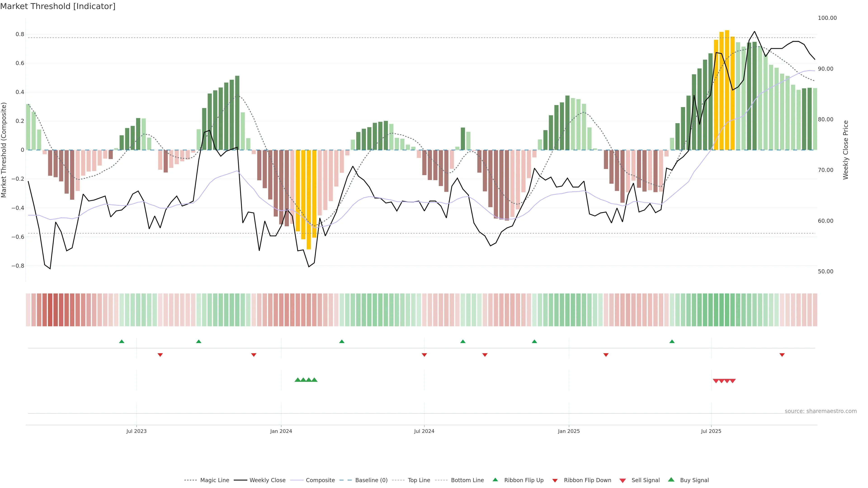Toggle the Top Line legend entry
The image size is (868, 488).
click(419, 480)
